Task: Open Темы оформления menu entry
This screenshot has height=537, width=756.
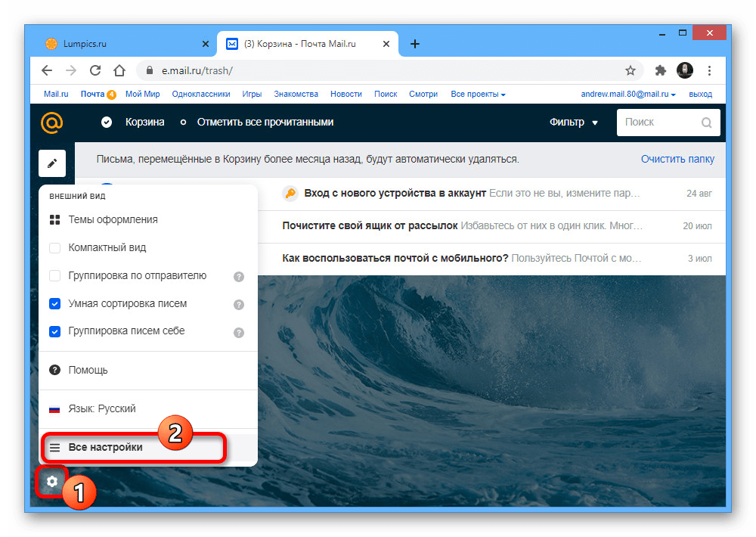Action: (113, 220)
